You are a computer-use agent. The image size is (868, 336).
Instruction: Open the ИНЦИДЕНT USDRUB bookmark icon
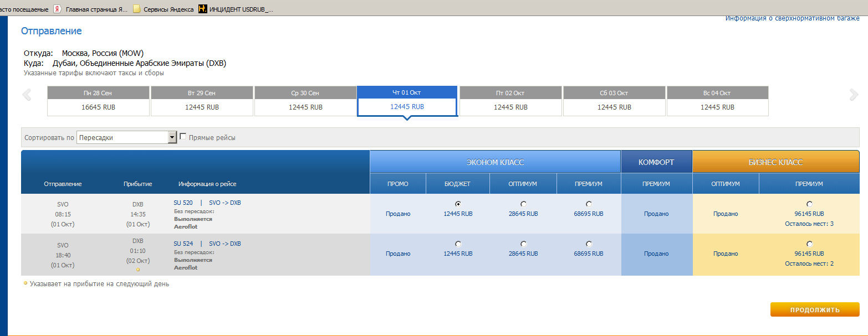click(203, 9)
